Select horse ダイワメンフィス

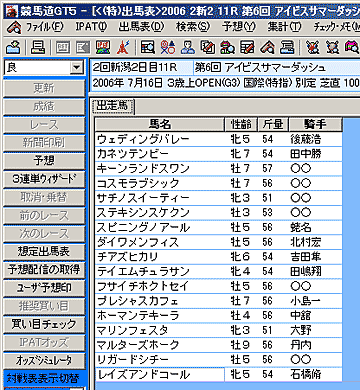point(160,242)
